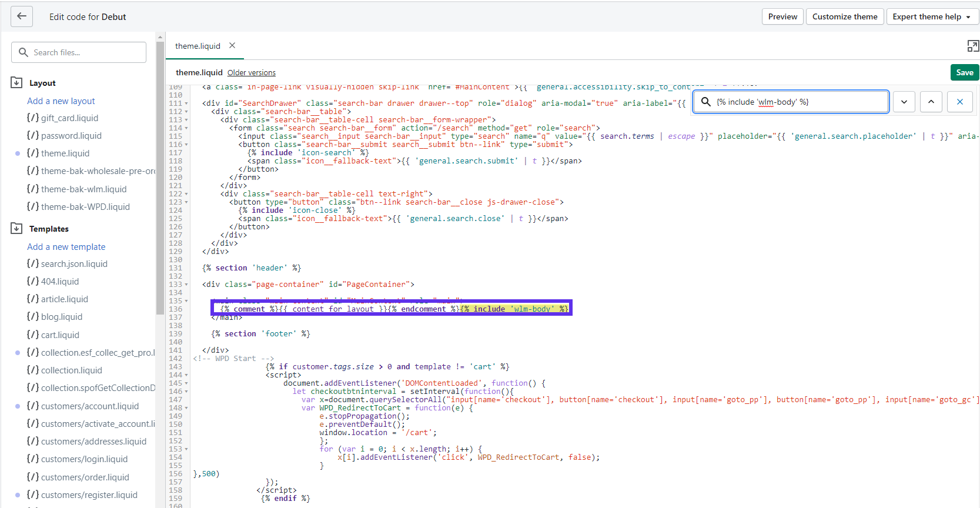
Task: Click Add a new template link
Action: pos(66,247)
